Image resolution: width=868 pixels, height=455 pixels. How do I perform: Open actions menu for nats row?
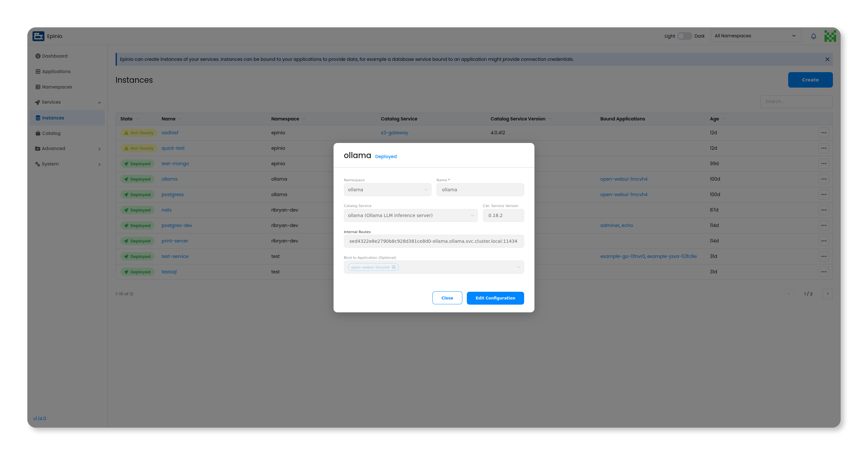pyautogui.click(x=824, y=210)
